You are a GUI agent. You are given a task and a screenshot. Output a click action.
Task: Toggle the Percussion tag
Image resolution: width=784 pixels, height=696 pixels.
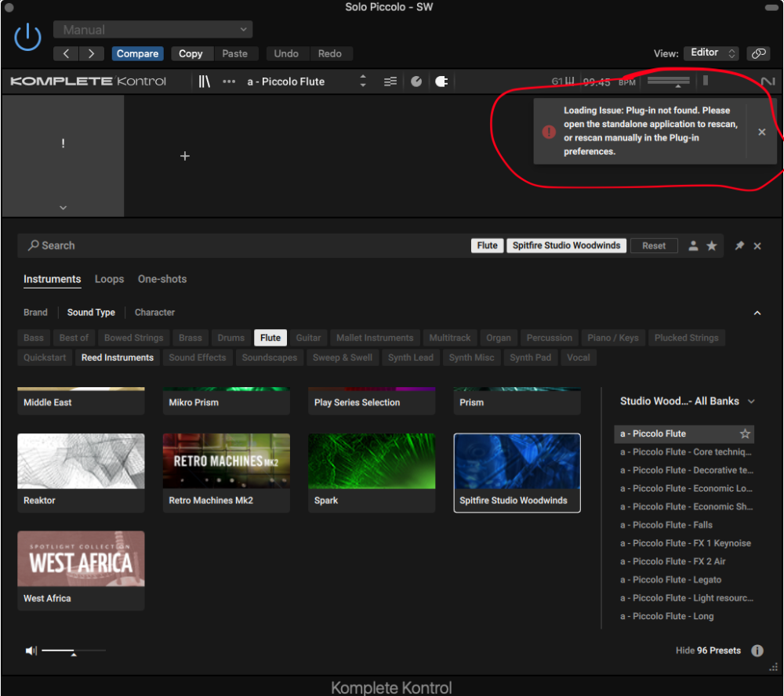point(550,338)
